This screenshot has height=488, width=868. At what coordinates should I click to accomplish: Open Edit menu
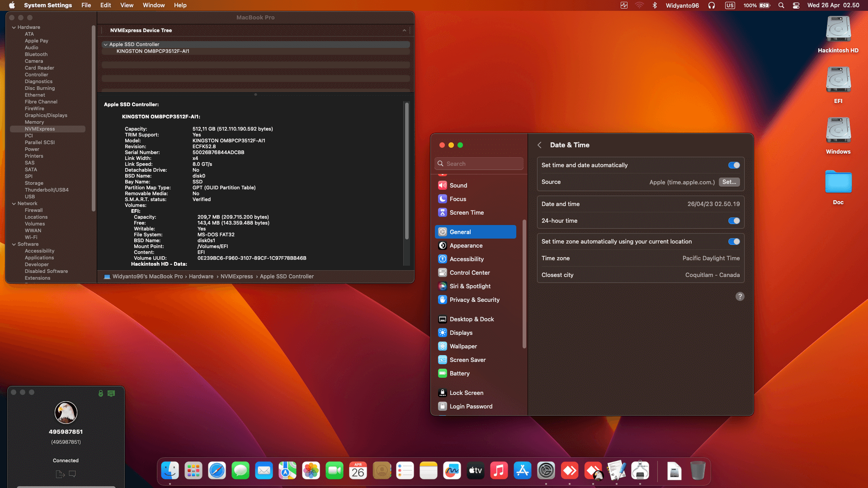coord(105,5)
